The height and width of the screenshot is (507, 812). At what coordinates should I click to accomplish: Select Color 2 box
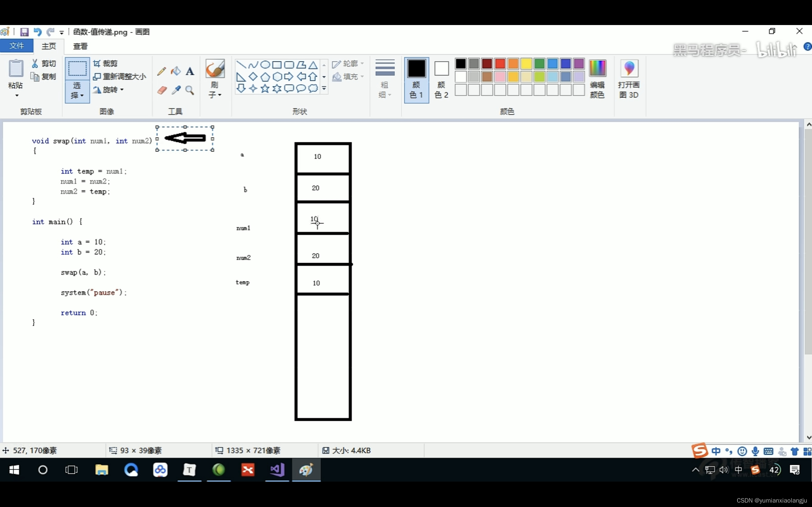pos(441,80)
